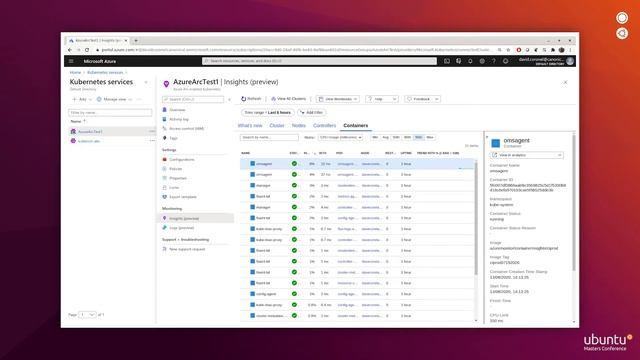640x360 pixels.
Task: Select the config-agent container row
Action: point(358,294)
